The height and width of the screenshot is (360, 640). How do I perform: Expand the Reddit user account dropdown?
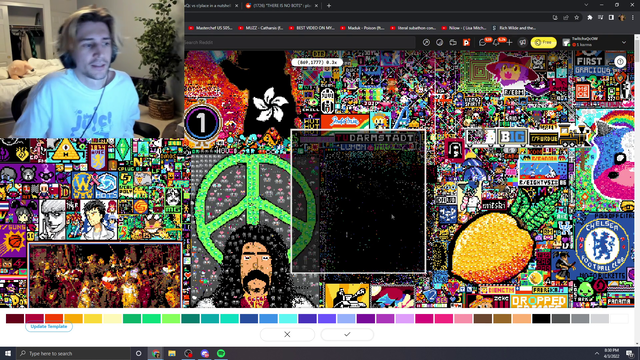pyautogui.click(x=624, y=42)
